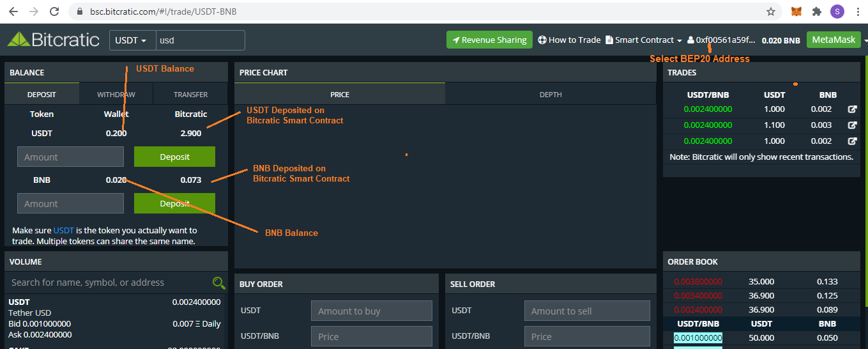The width and height of the screenshot is (868, 349).
Task: Open the browser extensions puzzle icon
Action: pyautogui.click(x=816, y=12)
